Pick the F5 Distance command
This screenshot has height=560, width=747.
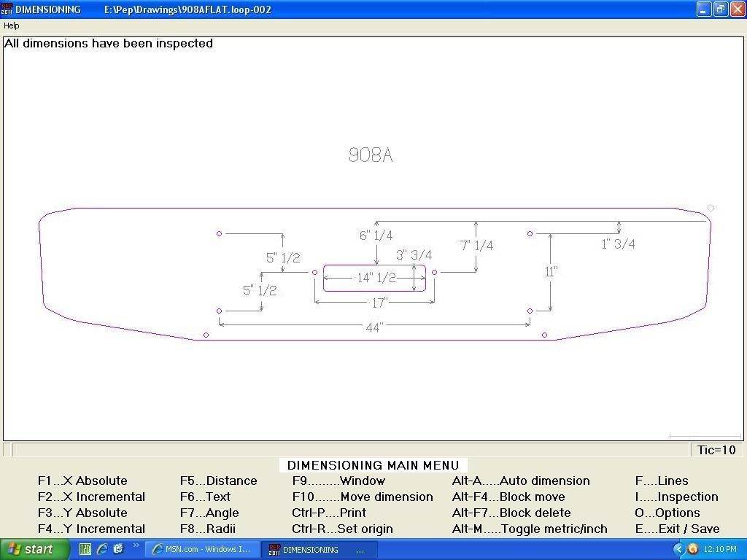pyautogui.click(x=219, y=481)
